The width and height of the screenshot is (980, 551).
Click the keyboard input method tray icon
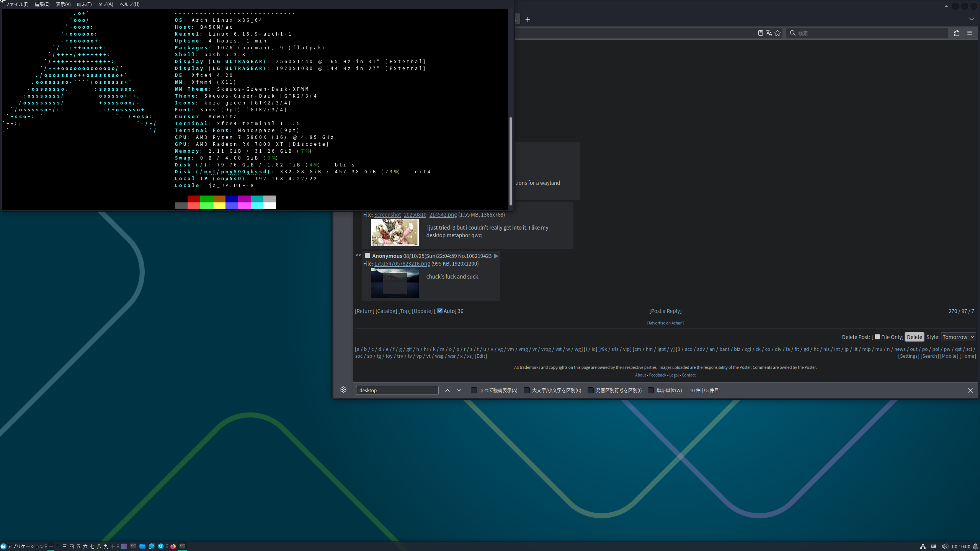pos(934,546)
